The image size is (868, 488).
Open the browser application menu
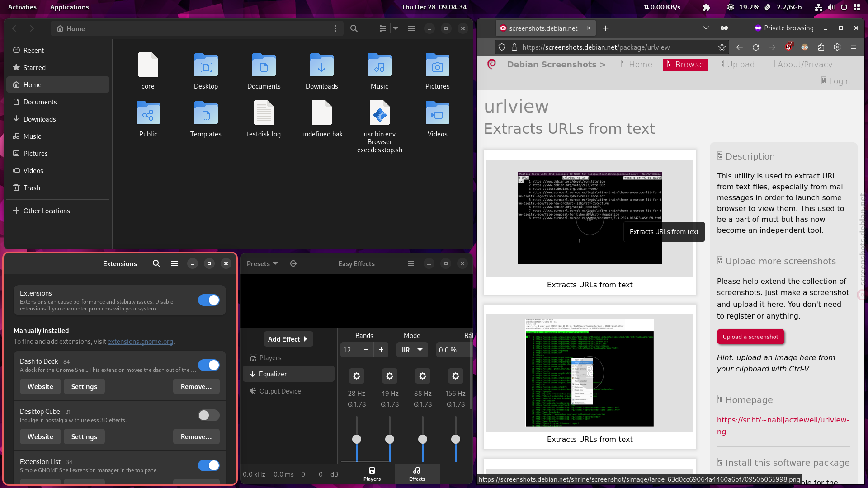[x=854, y=47]
